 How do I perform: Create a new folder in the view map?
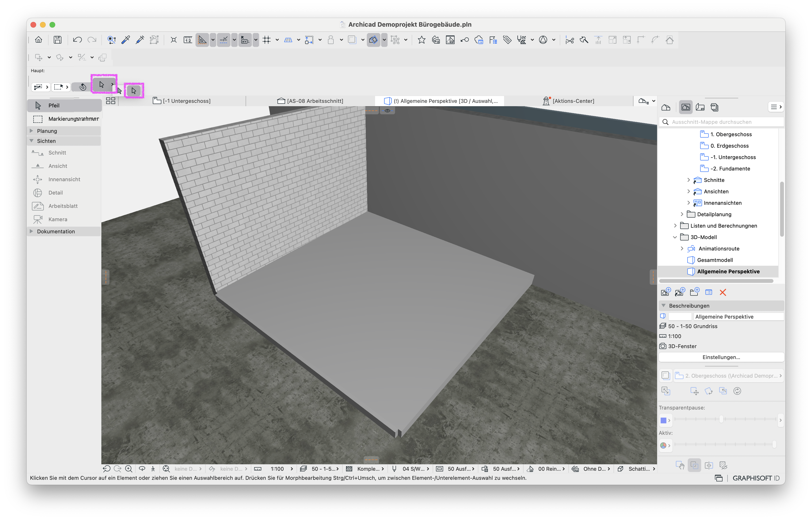coord(694,292)
